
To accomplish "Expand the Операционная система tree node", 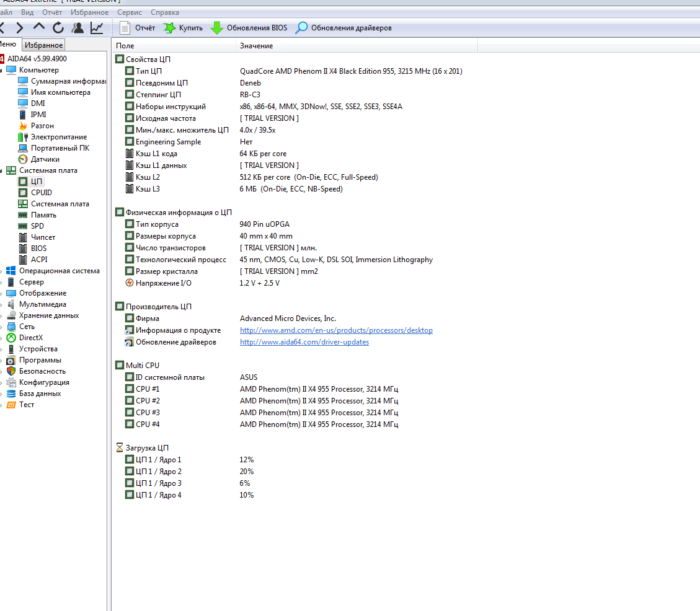I will tap(1, 271).
